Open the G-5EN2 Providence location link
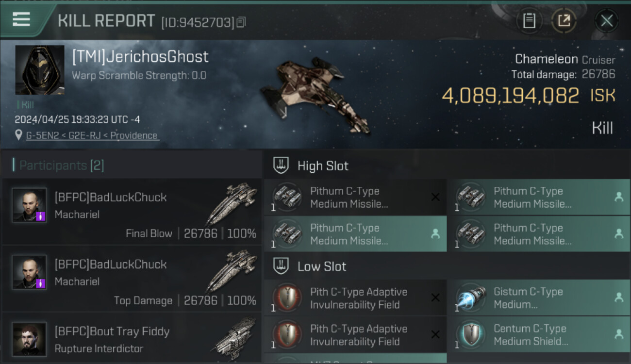This screenshot has height=364, width=631. click(92, 135)
